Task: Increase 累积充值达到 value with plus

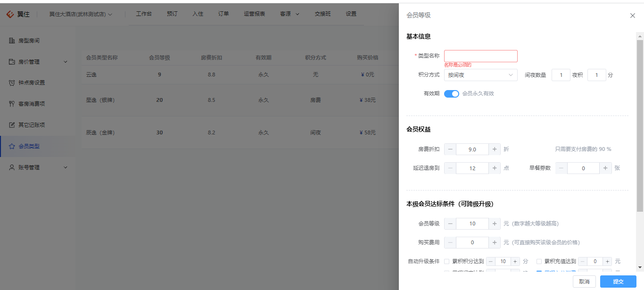Action: (x=608, y=261)
